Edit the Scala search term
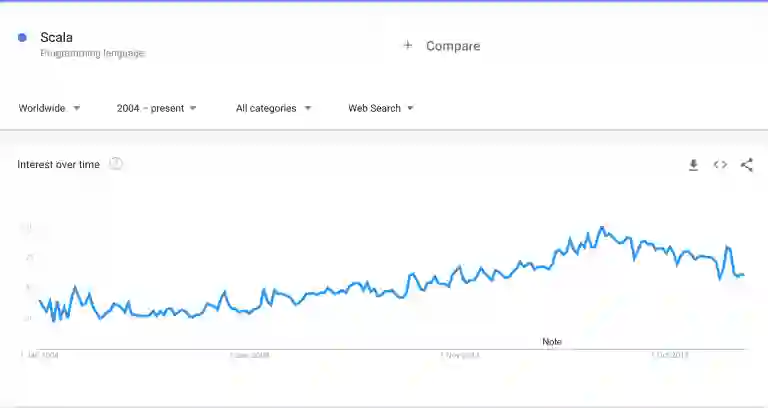This screenshot has width=768, height=408. [56, 37]
